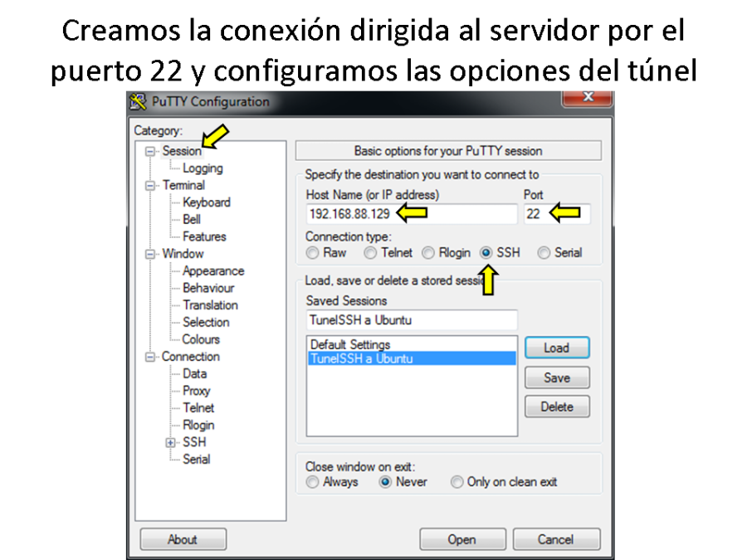Image resolution: width=747 pixels, height=560 pixels.
Task: Open the connection to the server
Action: coord(462,539)
